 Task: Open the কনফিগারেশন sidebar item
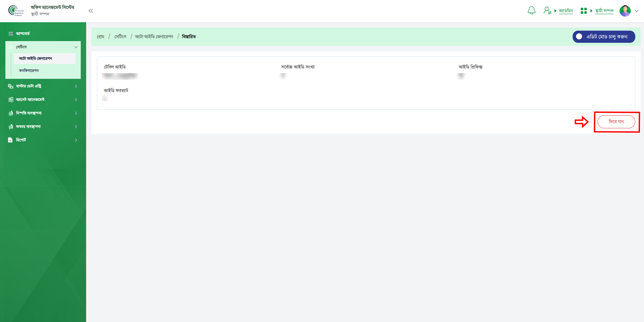click(x=29, y=71)
